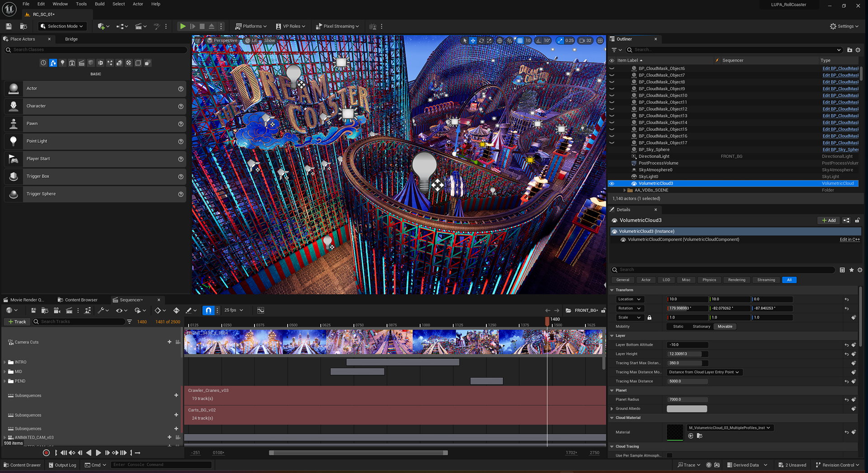Open the viewport options hamburger menu
Viewport: 868px width, 473px height.
click(198, 41)
